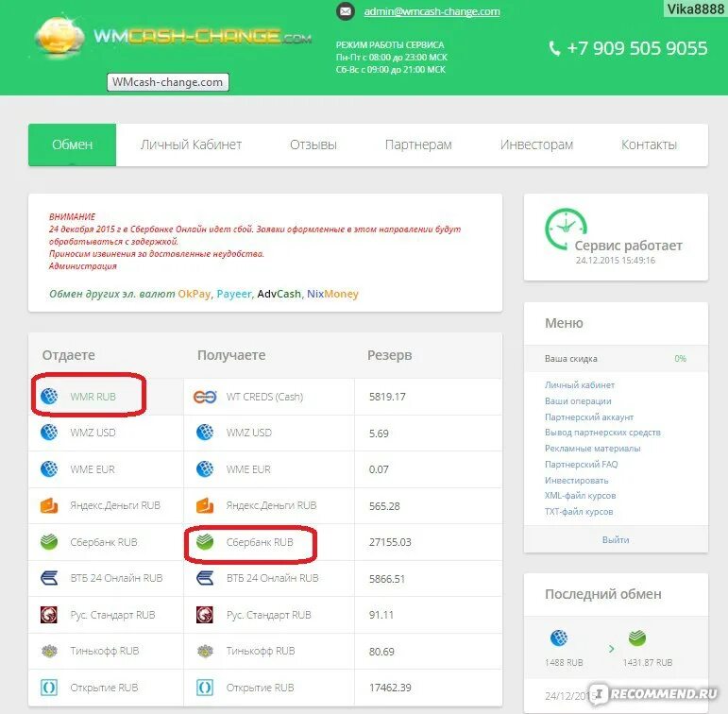
Task: Select WME EUR icon in Отдаете column
Action: pyautogui.click(x=49, y=469)
